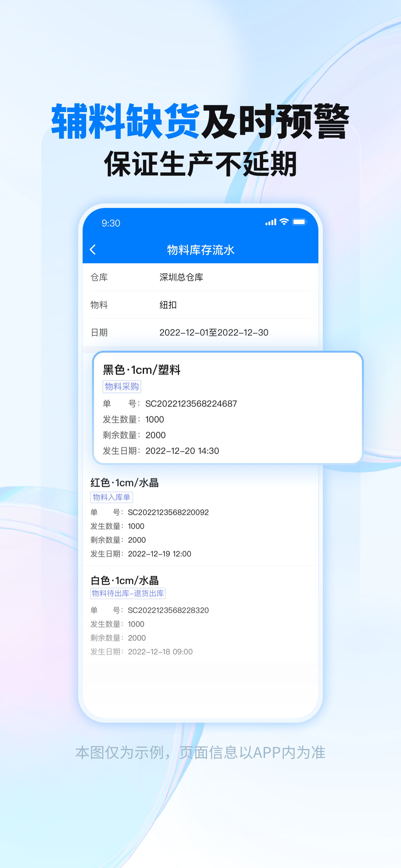This screenshot has height=868, width=401.
Task: Tap the battery status icon
Action: coord(299,222)
